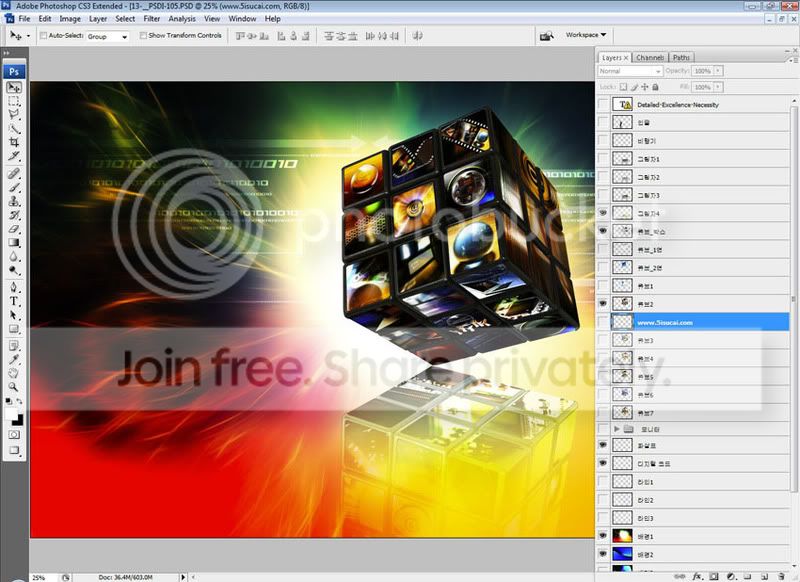Hide the 그림자4 layer eye
Viewport: 800px width, 582px height.
[603, 213]
